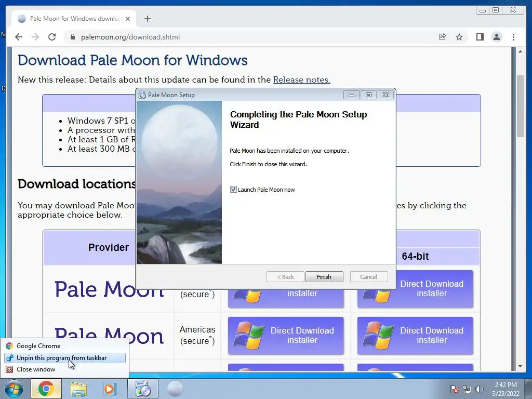Viewport: 532px width, 399px height.
Task: Click the moon artwork in the setup wizard
Action: 179,182
